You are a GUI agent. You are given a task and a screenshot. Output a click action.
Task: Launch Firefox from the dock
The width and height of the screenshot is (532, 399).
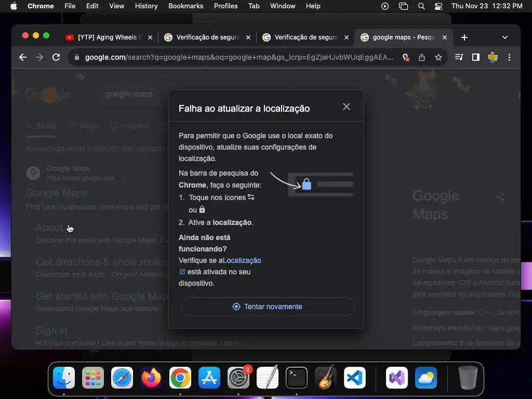(x=151, y=378)
